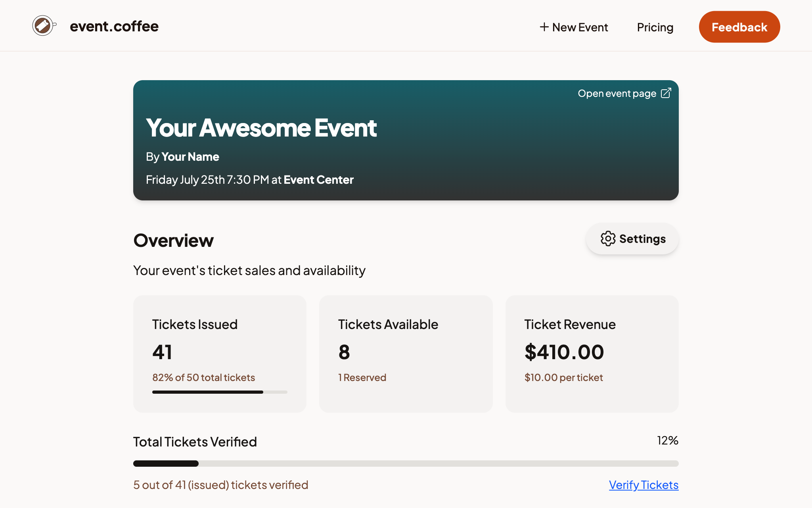This screenshot has width=812, height=508.
Task: Click the Tickets Issued progress bar
Action: coord(220,392)
